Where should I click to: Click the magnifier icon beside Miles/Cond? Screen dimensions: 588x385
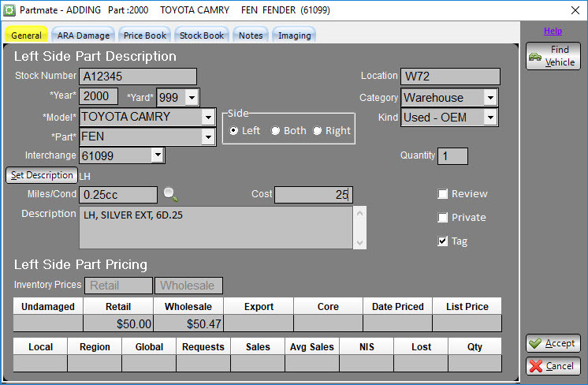(x=170, y=194)
